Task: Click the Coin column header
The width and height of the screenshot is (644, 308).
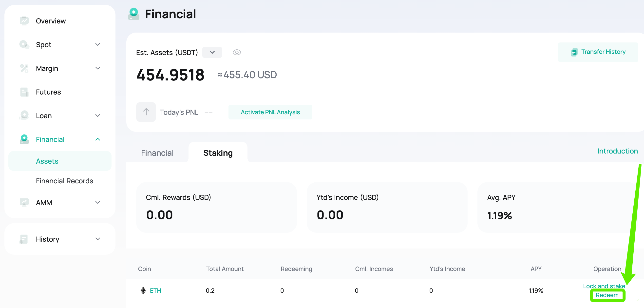Action: point(145,269)
